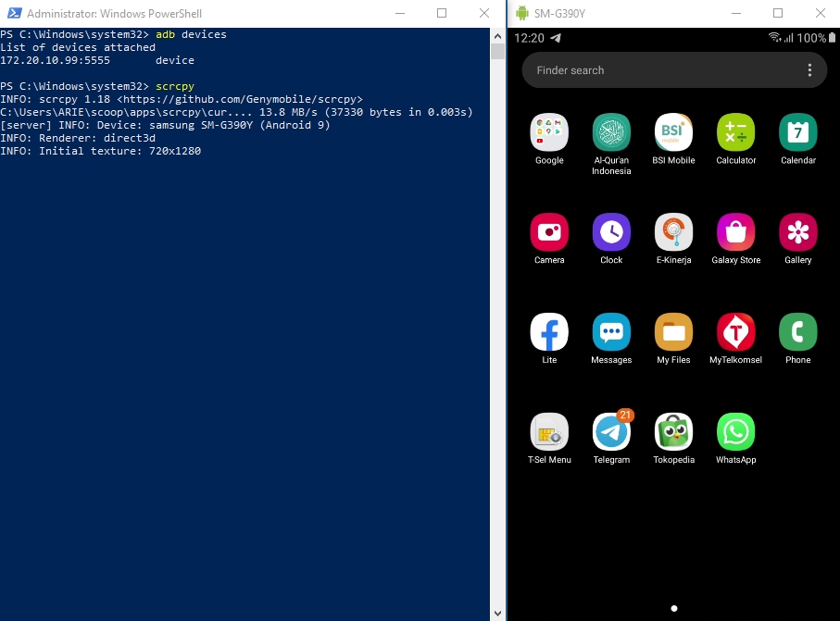Viewport: 840px width, 621px height.
Task: Tap the location arrow beside the clock
Action: 556,37
